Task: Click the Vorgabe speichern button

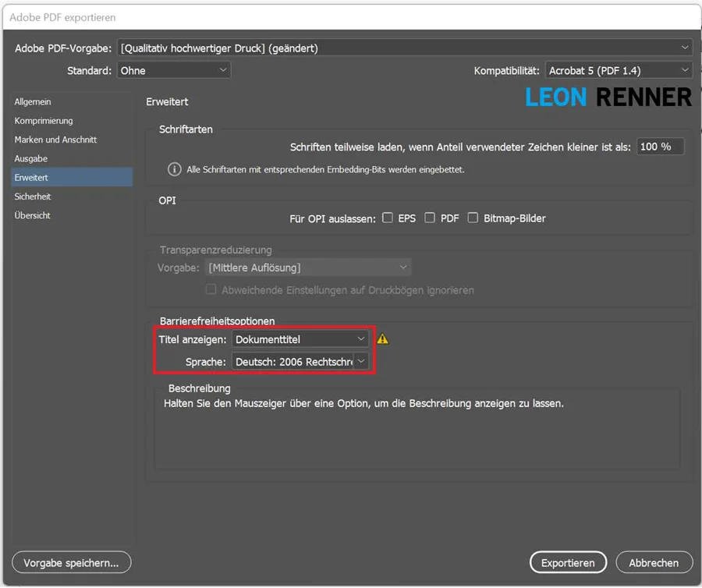Action: 72,562
